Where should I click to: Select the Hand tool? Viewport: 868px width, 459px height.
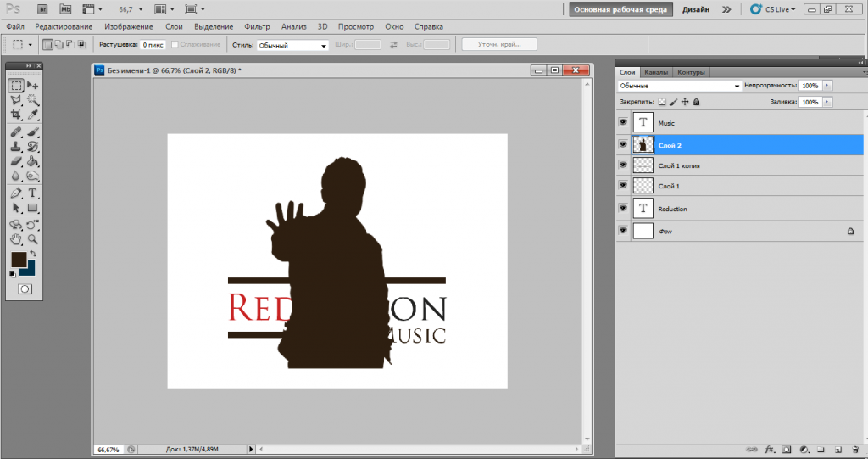click(x=16, y=239)
